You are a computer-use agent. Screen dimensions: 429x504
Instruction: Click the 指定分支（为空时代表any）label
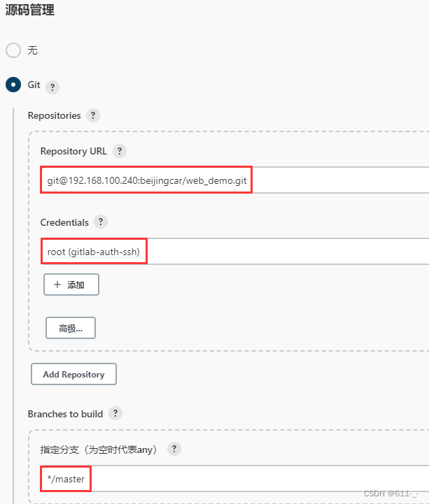click(99, 449)
